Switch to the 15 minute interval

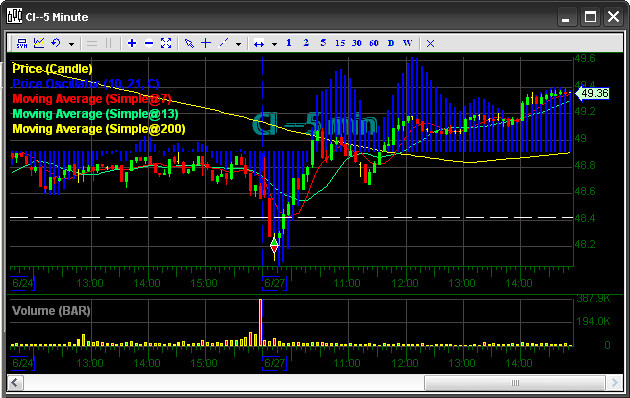[340, 43]
